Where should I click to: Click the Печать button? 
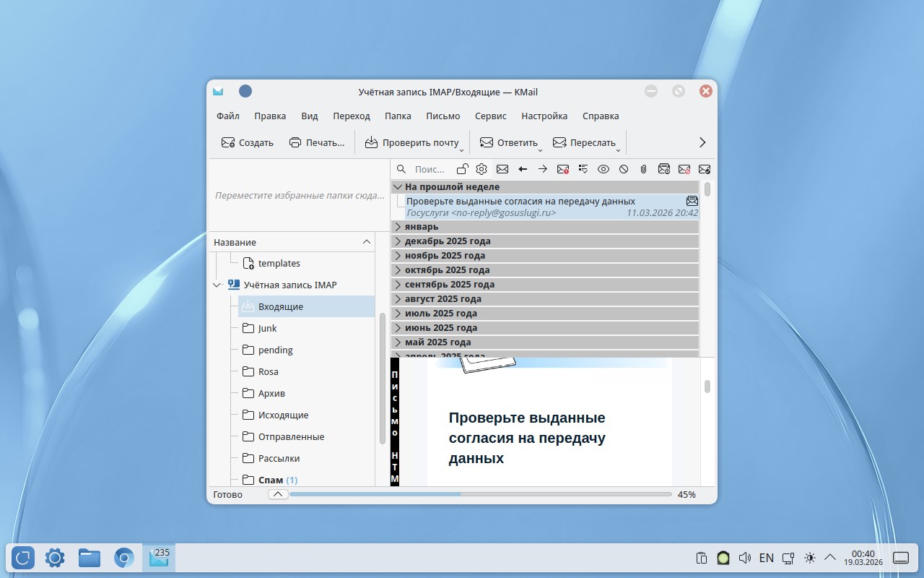pyautogui.click(x=317, y=142)
